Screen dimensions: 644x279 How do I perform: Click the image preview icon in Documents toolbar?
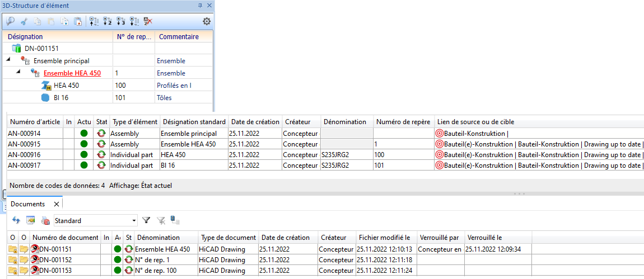point(31,220)
